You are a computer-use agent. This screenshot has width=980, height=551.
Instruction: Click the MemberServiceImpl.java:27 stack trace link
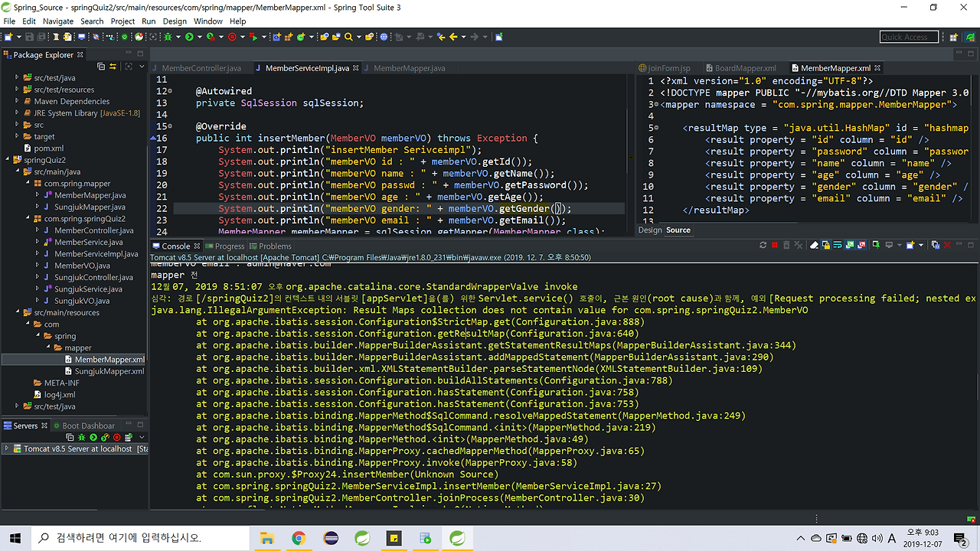tap(605, 485)
